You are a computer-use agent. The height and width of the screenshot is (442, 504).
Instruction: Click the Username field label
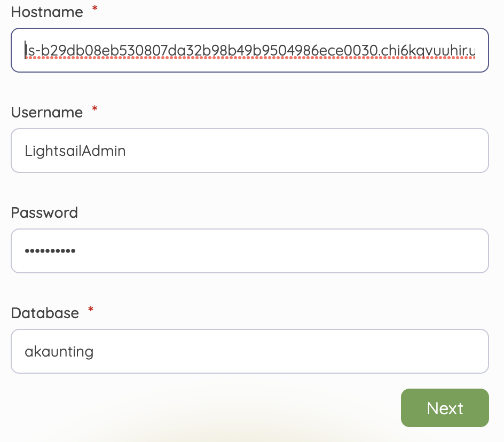tap(47, 113)
